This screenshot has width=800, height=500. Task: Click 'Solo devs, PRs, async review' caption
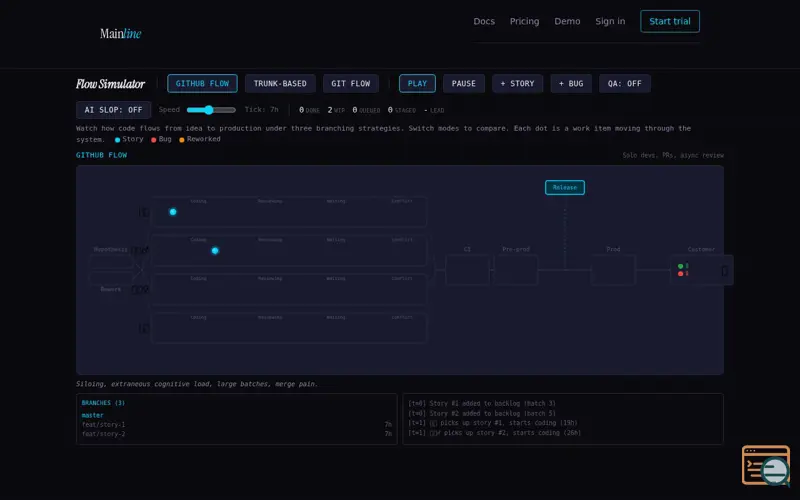pos(673,155)
